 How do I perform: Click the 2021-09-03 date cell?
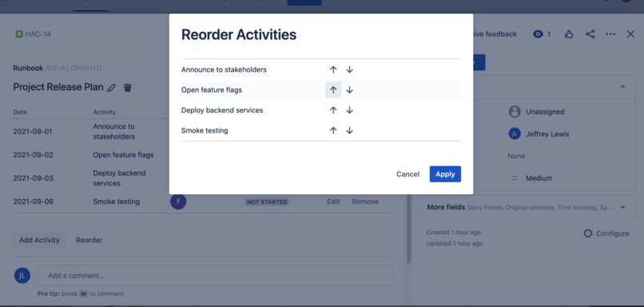(x=34, y=178)
